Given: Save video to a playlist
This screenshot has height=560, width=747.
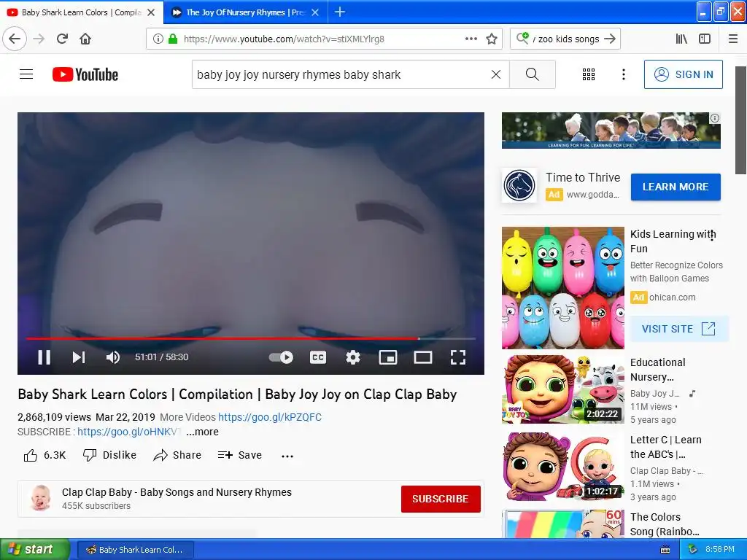Looking at the screenshot, I should click(x=239, y=455).
